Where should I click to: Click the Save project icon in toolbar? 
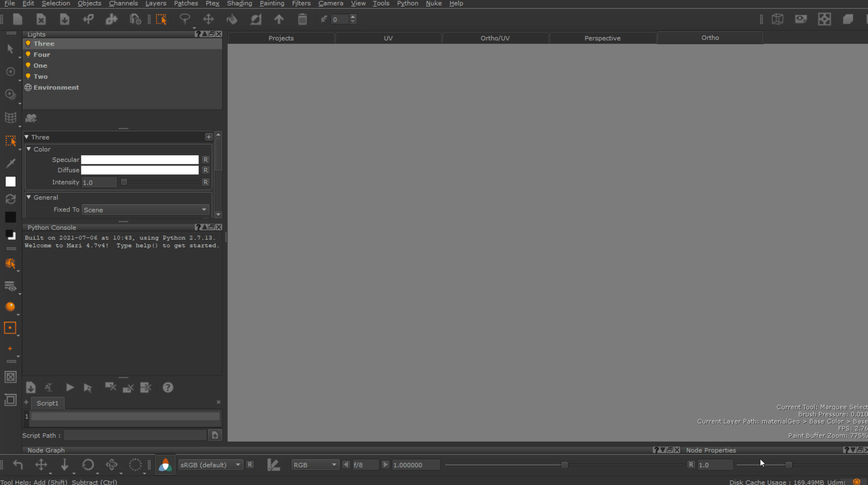click(65, 19)
